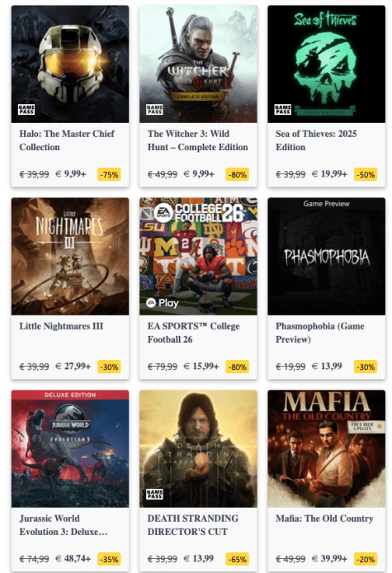This screenshot has height=573, width=392.
Task: Open Sea of Thieves: 2025 Edition title
Action: point(316,140)
